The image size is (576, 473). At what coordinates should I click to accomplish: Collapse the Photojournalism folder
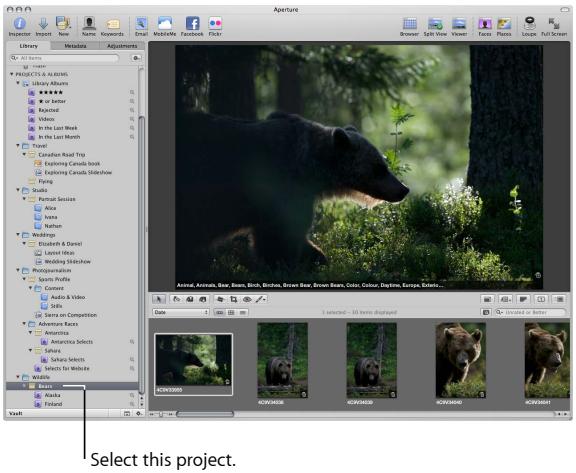click(x=18, y=270)
